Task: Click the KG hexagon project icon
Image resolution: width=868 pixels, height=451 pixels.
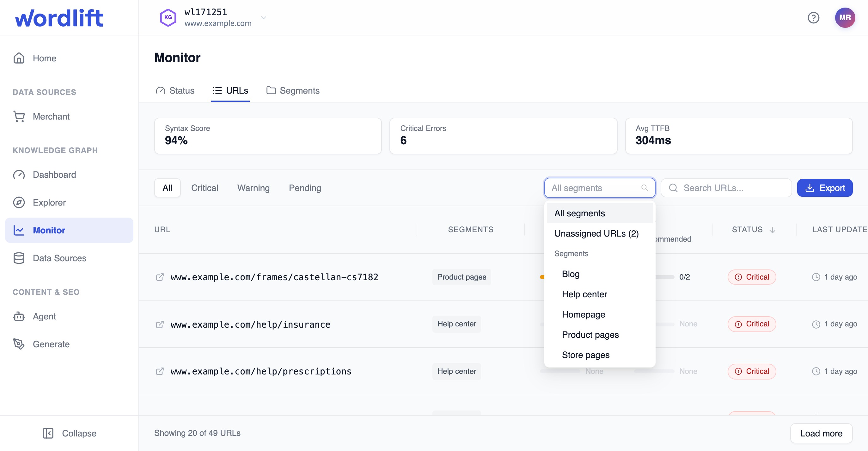Action: coord(168,17)
